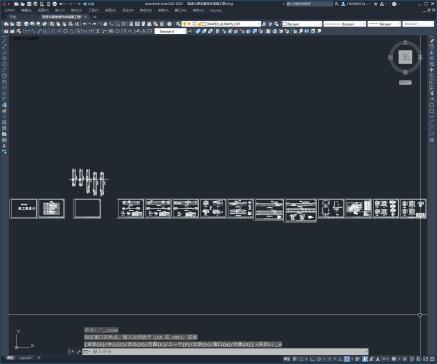437x364 pixels.
Task: Click Save icon in Standard toolbar
Action: click(18, 24)
